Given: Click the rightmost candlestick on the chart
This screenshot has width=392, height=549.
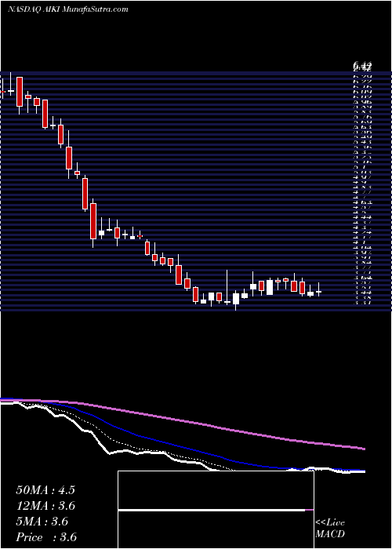Looking at the screenshot, I should [318, 290].
